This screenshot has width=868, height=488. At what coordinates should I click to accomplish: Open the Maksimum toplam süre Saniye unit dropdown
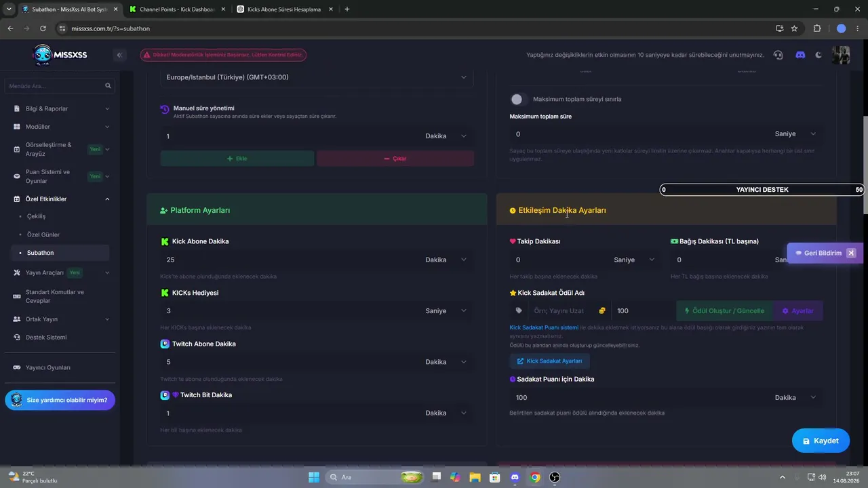coord(795,134)
